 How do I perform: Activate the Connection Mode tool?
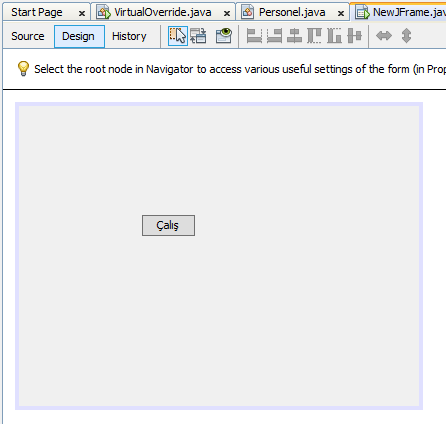click(198, 36)
